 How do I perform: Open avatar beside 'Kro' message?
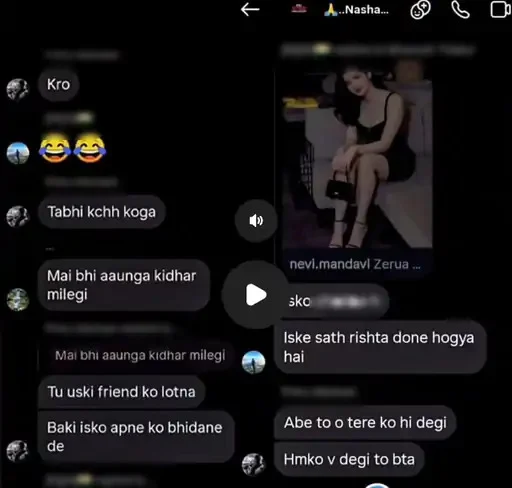point(18,89)
